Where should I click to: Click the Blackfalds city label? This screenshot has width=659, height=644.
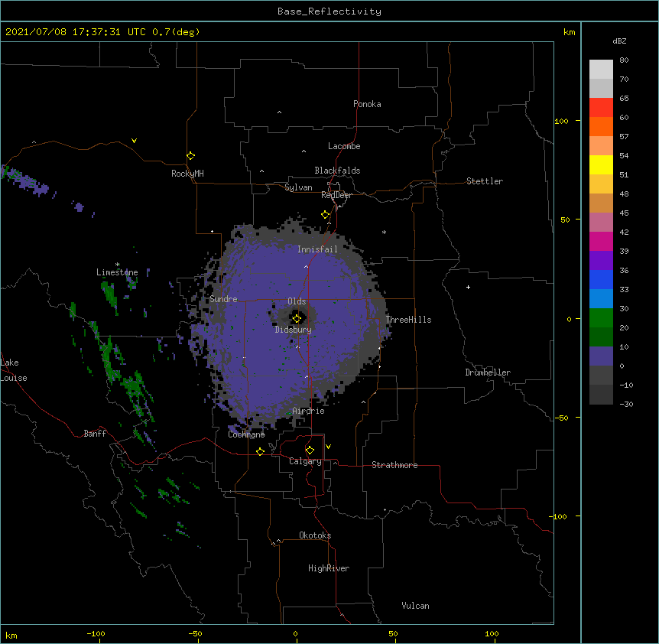coord(337,171)
